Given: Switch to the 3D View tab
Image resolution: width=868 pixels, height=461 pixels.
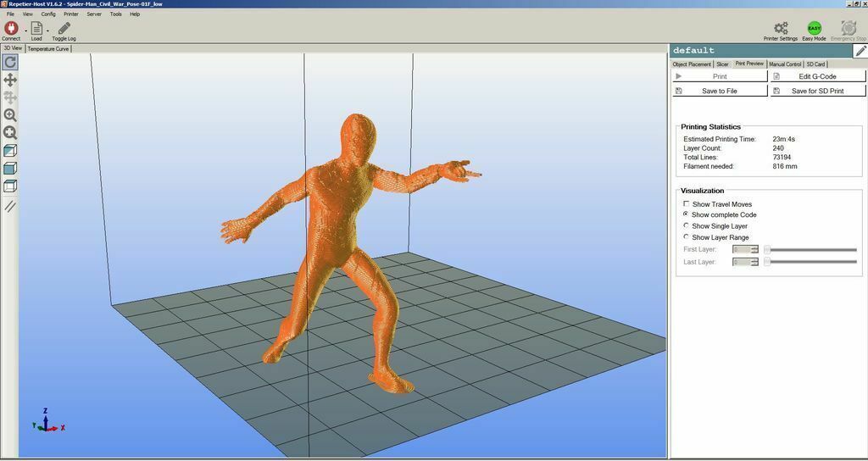Looking at the screenshot, I should click(13, 48).
